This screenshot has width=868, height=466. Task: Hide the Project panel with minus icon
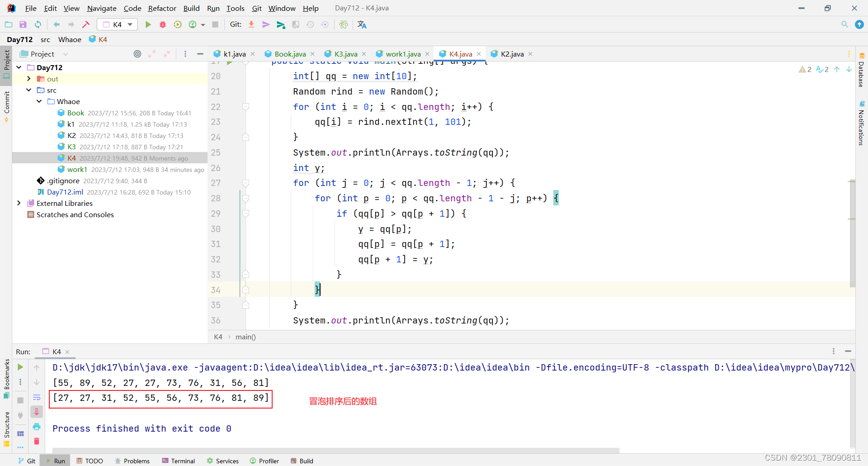tap(200, 54)
